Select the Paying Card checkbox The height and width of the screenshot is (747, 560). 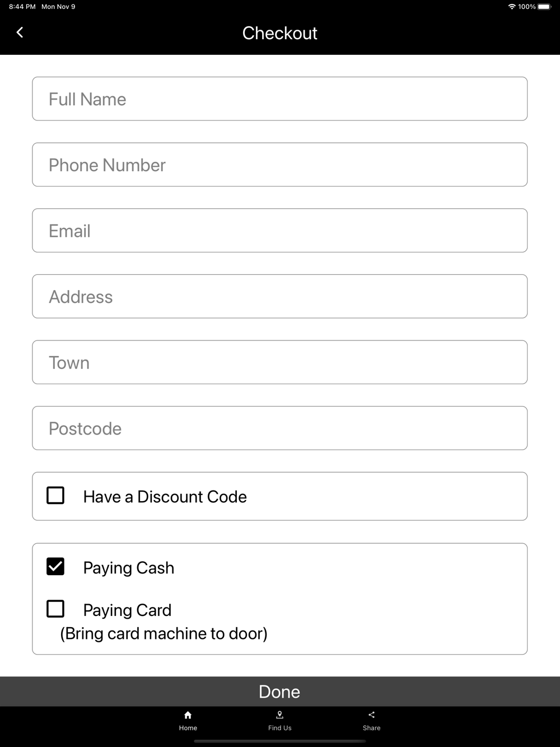55,609
